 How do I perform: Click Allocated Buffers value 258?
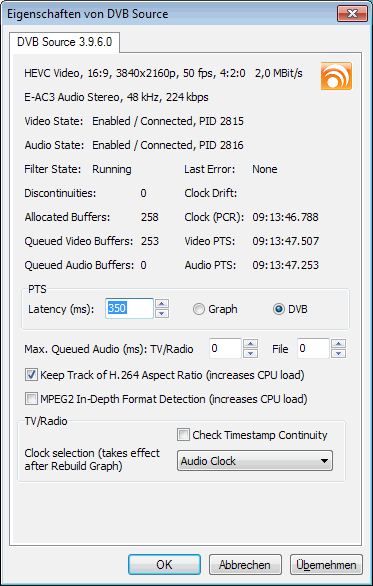[x=149, y=217]
